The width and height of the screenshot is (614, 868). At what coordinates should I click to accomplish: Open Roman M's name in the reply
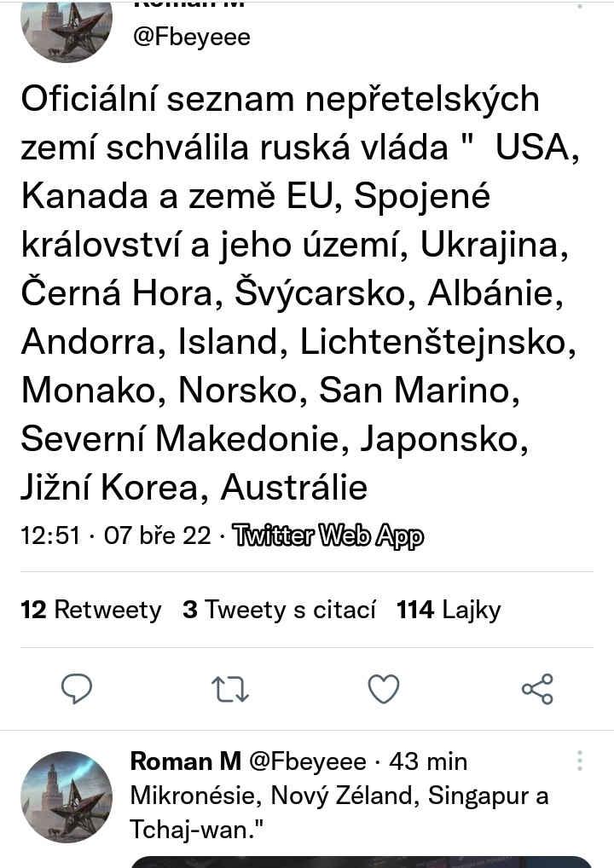coord(186,761)
